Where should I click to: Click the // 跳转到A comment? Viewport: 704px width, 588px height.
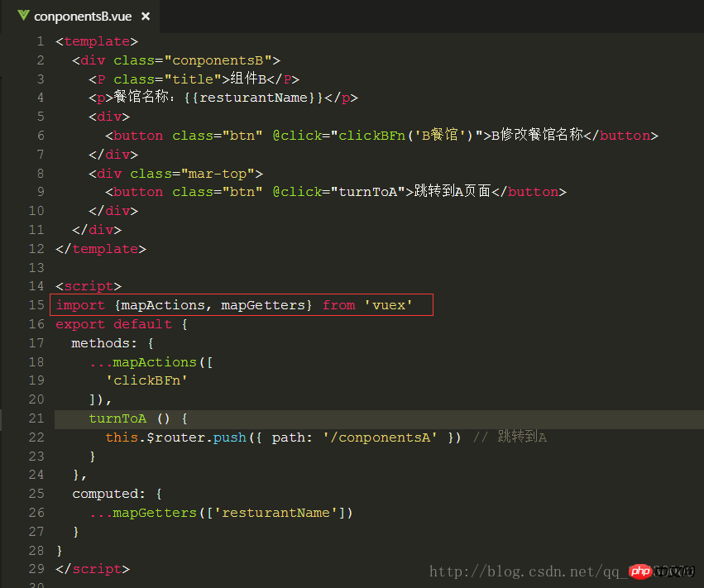point(510,437)
